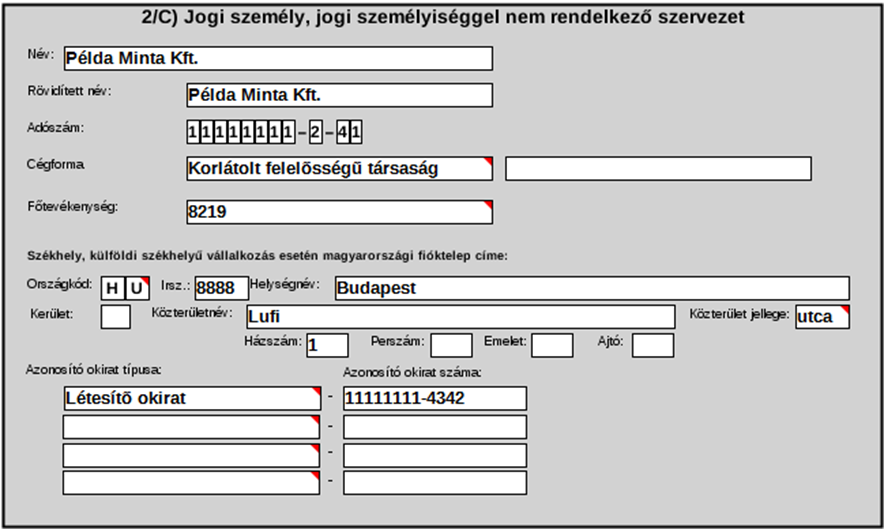Click the Név field containing Példa Minta Kft.
Image resolution: width=884 pixels, height=529 pixels.
tap(277, 58)
